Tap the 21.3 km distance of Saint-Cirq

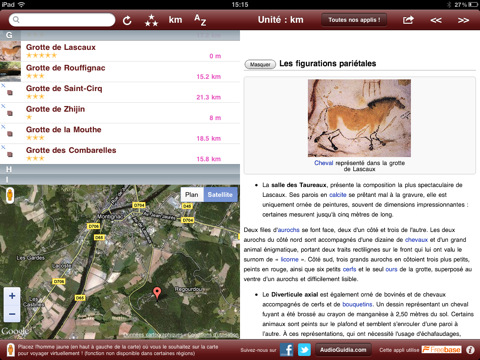pos(209,97)
